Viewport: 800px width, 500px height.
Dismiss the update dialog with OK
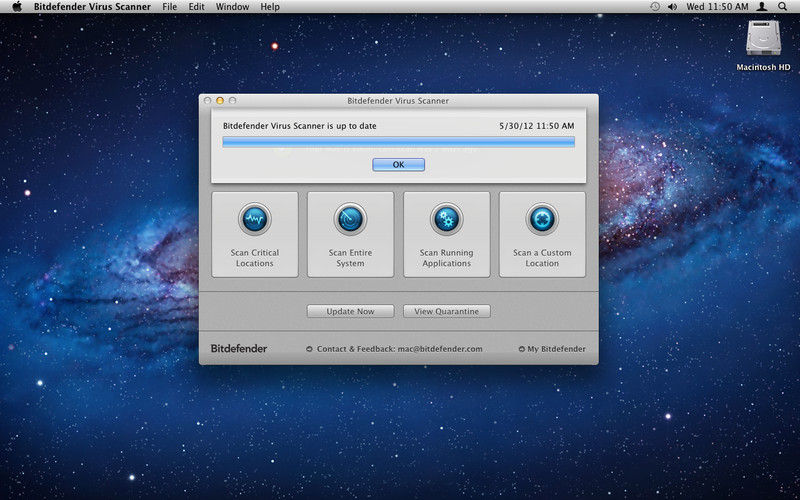tap(398, 164)
